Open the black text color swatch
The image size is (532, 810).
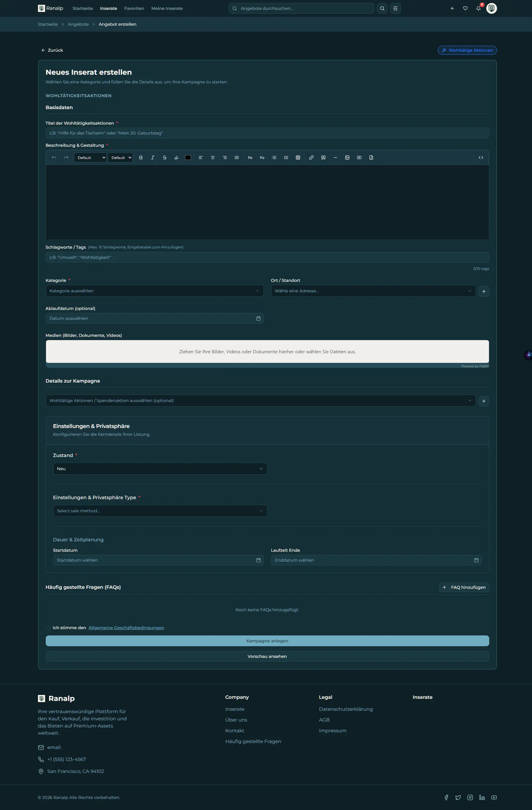click(x=188, y=158)
